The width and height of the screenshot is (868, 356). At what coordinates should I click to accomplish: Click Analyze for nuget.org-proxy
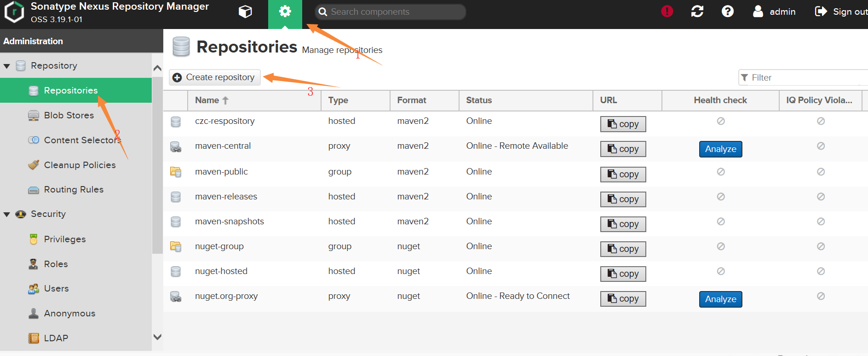tap(720, 299)
